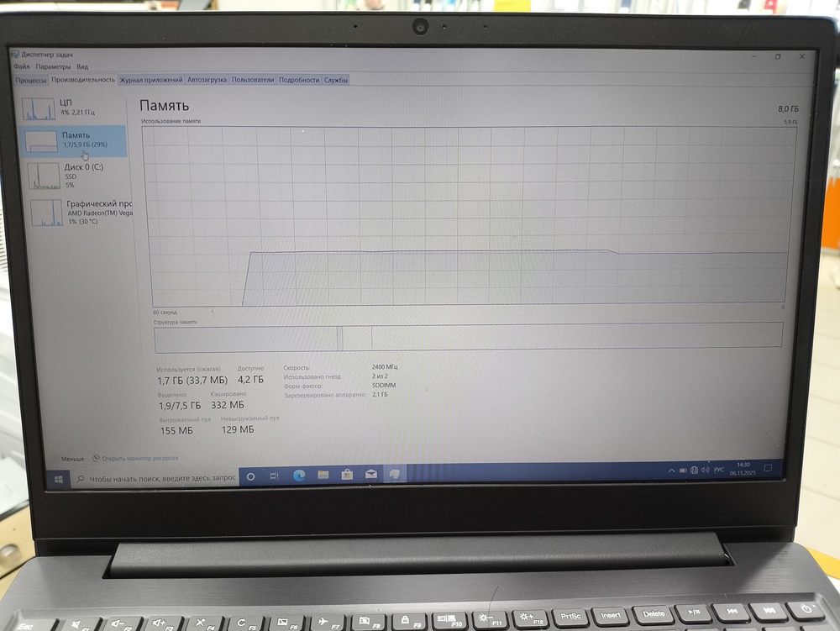
Task: Click the Открыть монитор ресурсов link
Action: 139,459
